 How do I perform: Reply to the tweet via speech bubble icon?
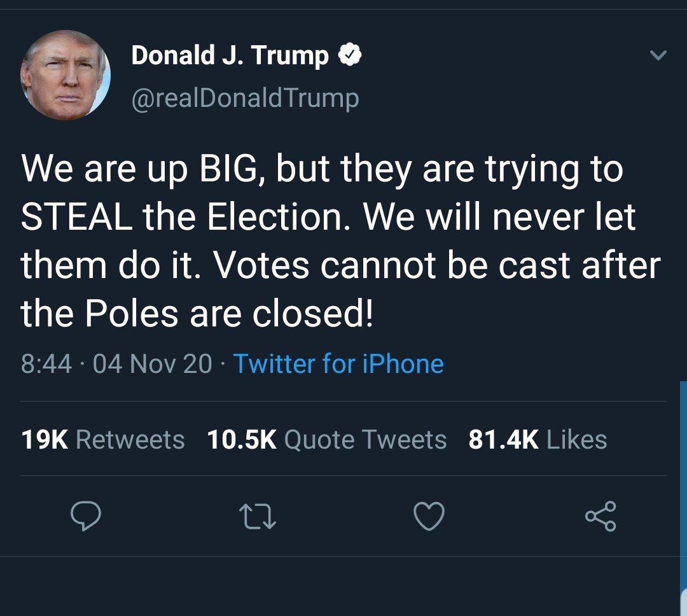pyautogui.click(x=85, y=515)
